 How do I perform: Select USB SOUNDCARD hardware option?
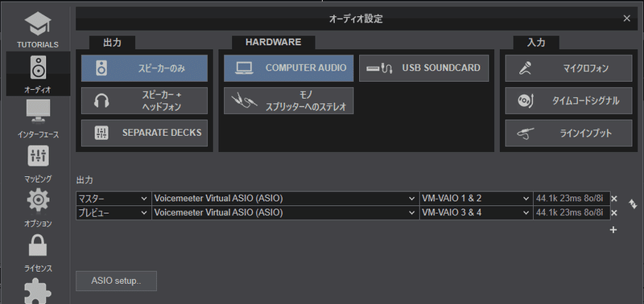[424, 68]
